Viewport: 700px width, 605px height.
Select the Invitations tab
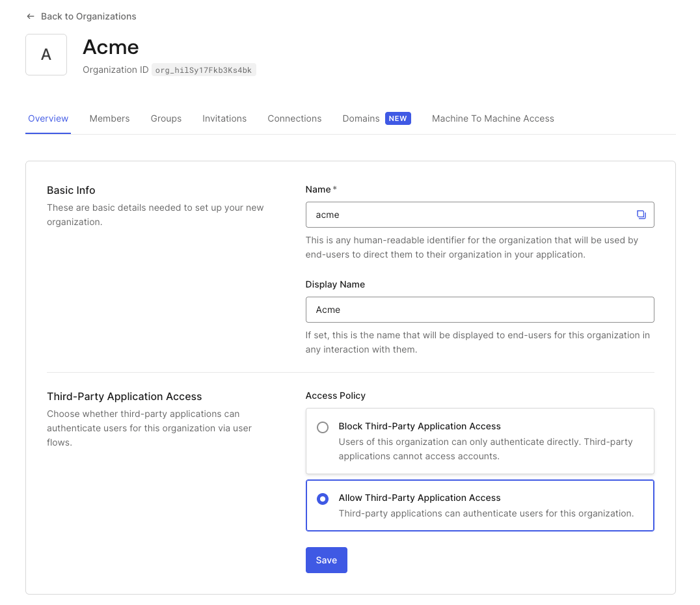(x=224, y=118)
